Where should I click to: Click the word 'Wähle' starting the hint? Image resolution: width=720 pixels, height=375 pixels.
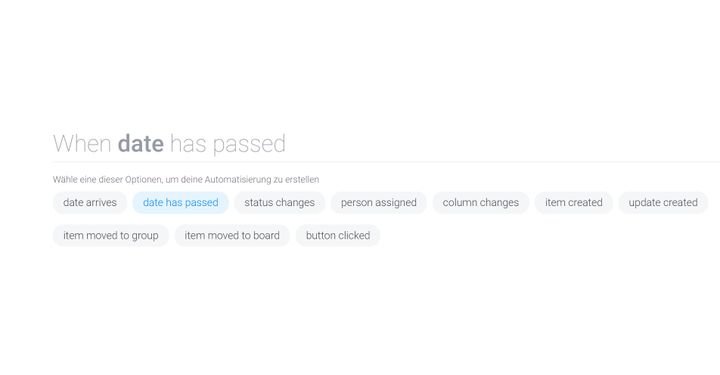(x=65, y=179)
